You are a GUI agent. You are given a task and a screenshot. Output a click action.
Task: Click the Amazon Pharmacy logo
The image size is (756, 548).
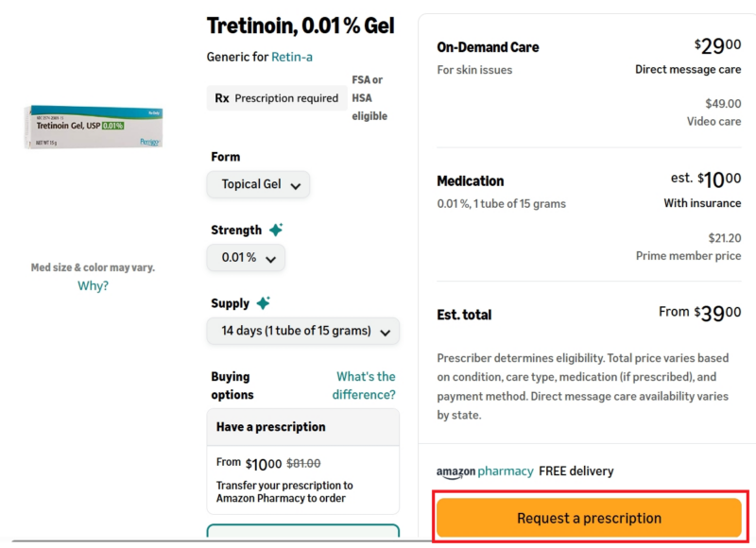(x=485, y=471)
